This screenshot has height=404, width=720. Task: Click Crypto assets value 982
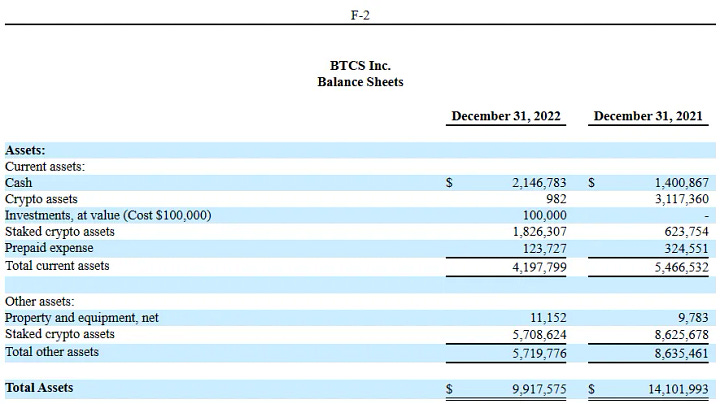(x=556, y=199)
